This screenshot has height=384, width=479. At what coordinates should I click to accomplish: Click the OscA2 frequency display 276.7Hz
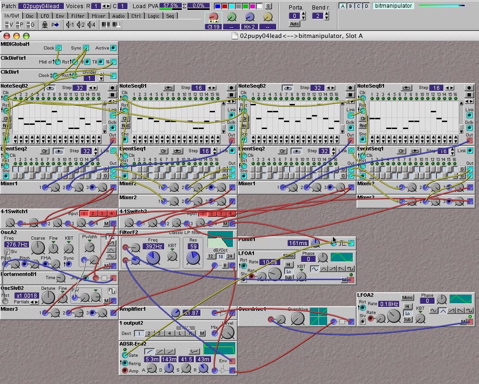pos(16,245)
